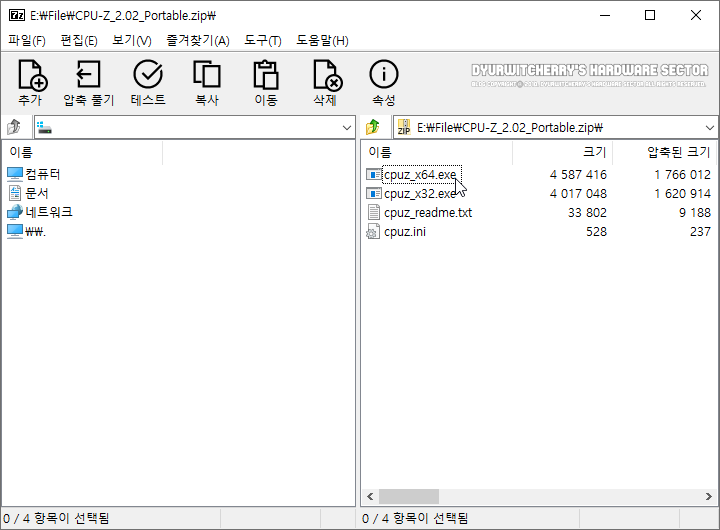
Task: Select the cpuz.ini file name
Action: [x=405, y=231]
